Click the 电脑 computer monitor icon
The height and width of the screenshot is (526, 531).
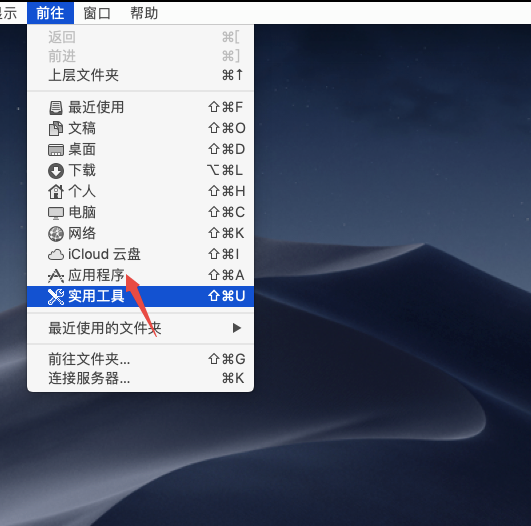(x=56, y=213)
